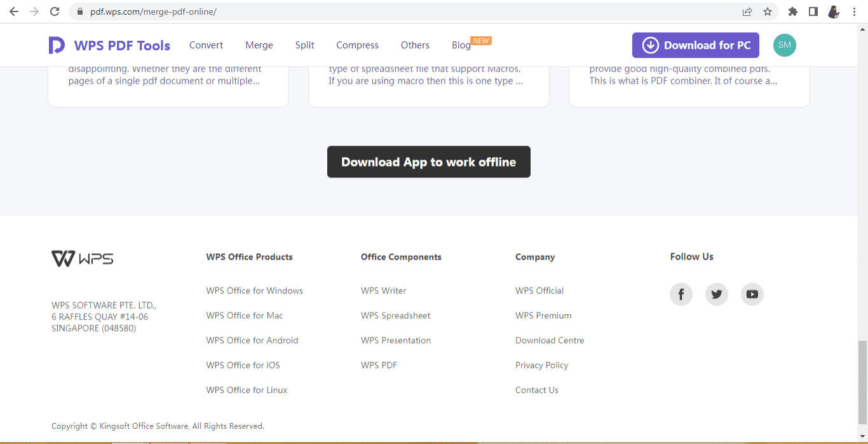Reload the page with refresh icon
Screen dimensions: 868x444
click(55, 11)
